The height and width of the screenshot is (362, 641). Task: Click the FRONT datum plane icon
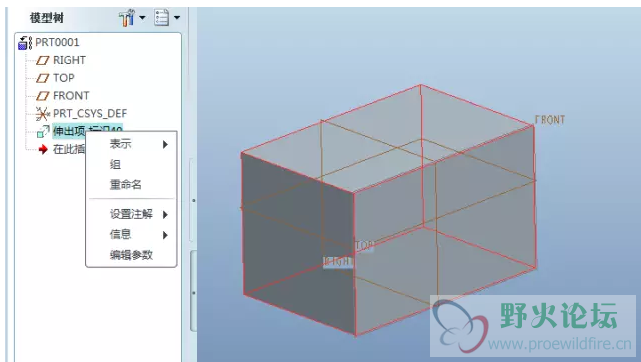43,96
